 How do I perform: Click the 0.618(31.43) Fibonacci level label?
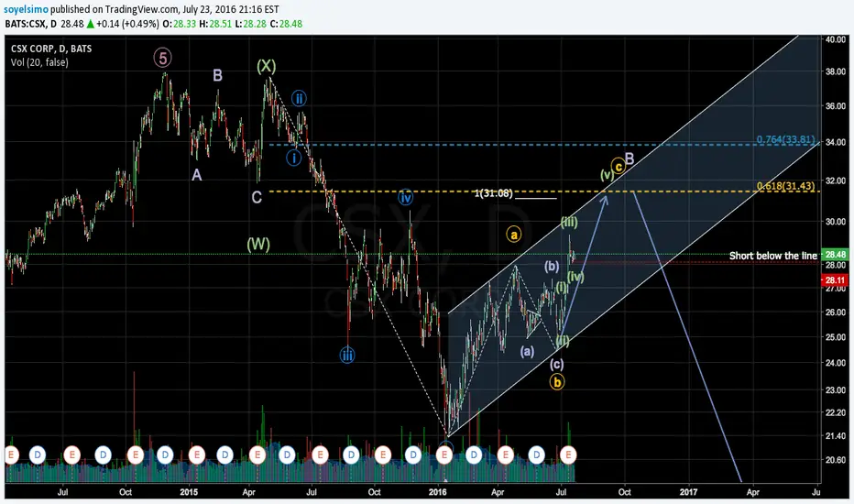point(785,186)
